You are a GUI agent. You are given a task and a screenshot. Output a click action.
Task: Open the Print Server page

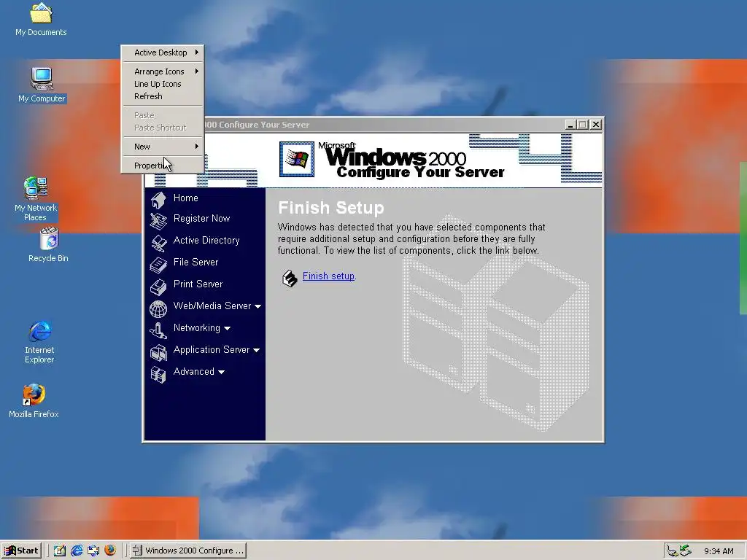(x=198, y=284)
